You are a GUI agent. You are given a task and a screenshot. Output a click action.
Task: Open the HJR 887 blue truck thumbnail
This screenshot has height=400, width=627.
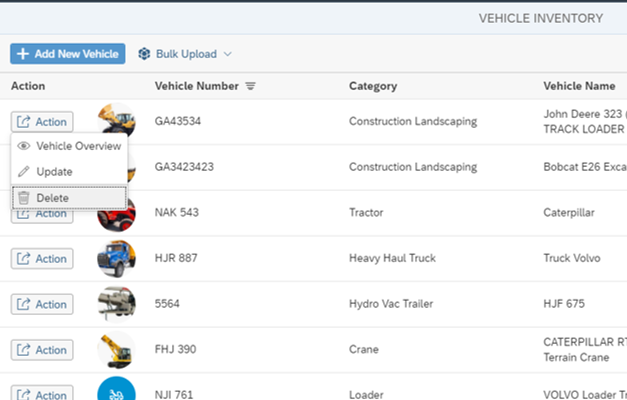117,258
